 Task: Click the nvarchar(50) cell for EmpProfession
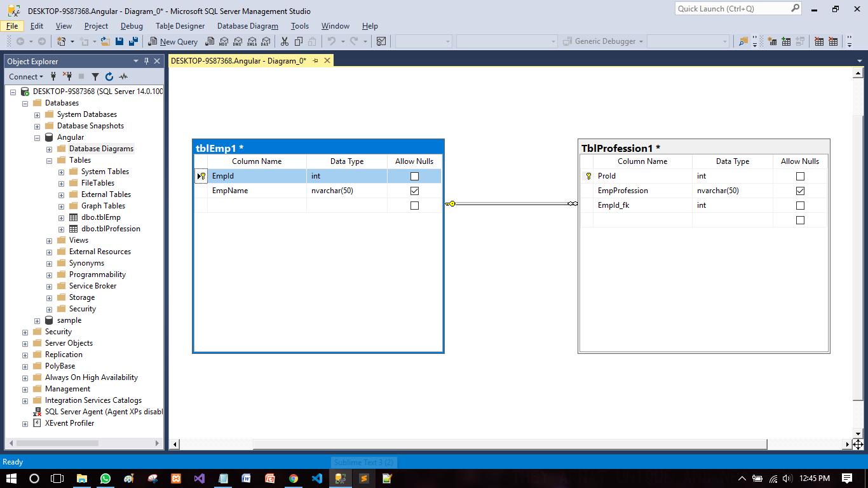(x=732, y=191)
